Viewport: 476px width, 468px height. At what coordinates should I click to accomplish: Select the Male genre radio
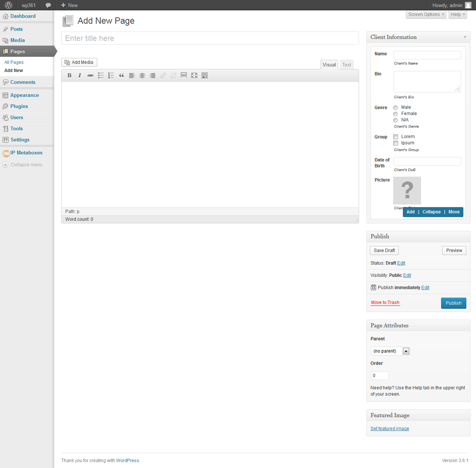point(395,108)
